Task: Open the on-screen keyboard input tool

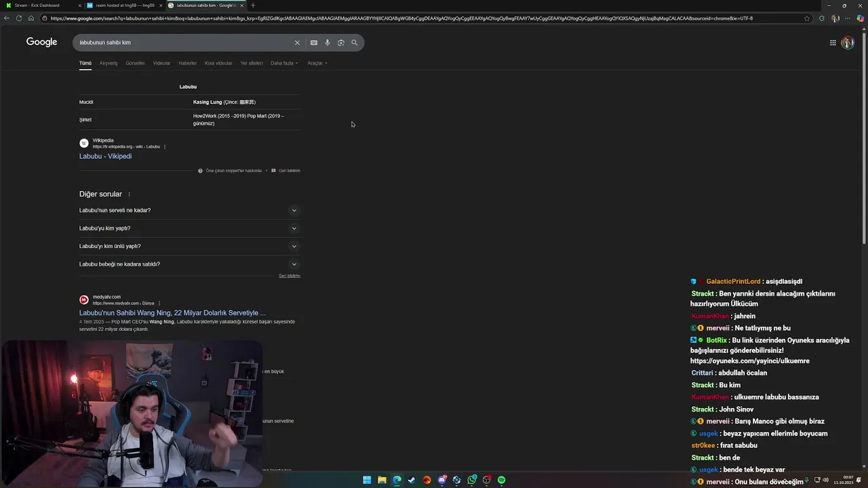Action: (x=313, y=43)
